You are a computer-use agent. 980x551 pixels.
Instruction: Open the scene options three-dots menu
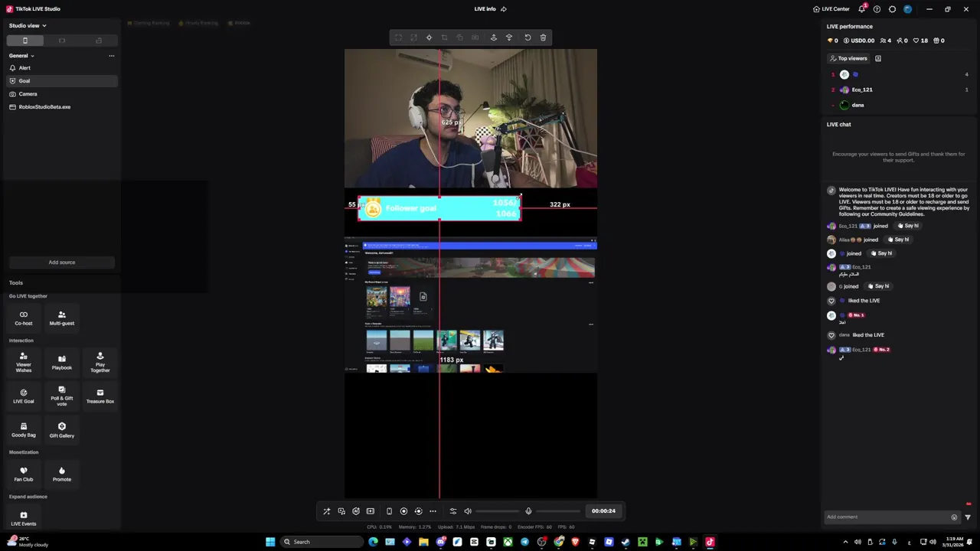click(x=112, y=56)
